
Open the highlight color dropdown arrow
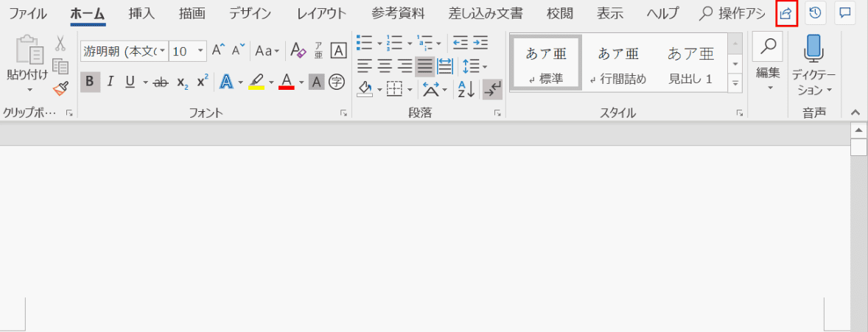coord(271,82)
